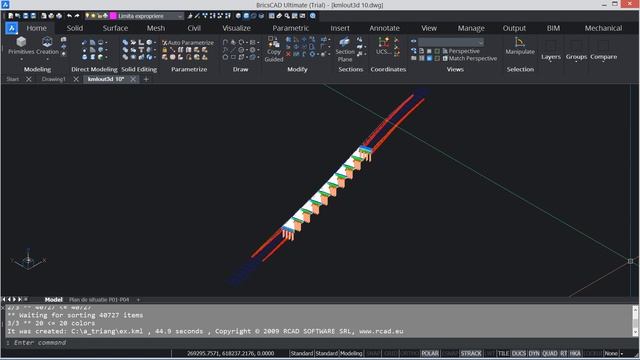Open the BIM ribbon tab
Screen dimensions: 640x360
tap(553, 28)
